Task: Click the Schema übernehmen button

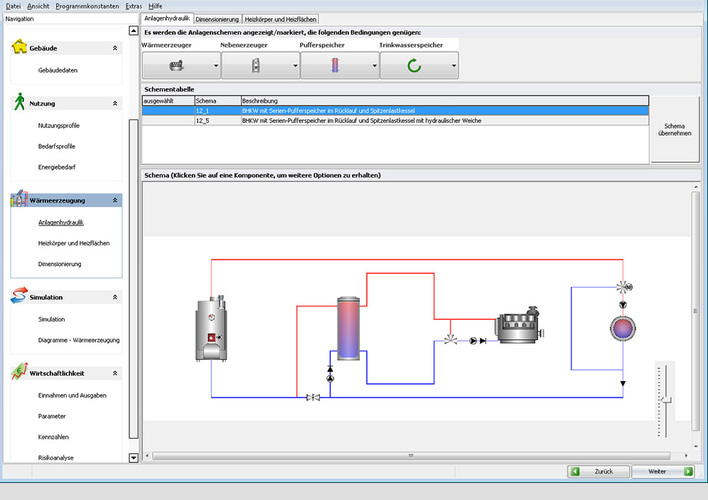Action: pos(675,130)
